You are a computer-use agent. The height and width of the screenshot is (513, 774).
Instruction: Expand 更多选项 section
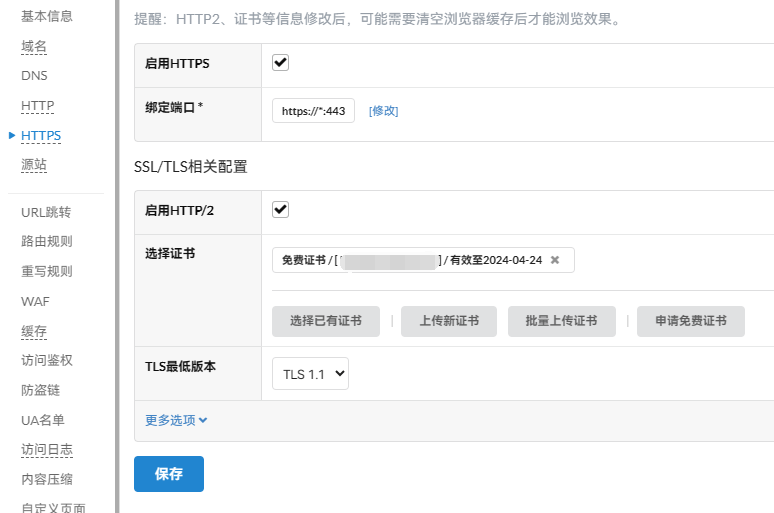[x=176, y=420]
